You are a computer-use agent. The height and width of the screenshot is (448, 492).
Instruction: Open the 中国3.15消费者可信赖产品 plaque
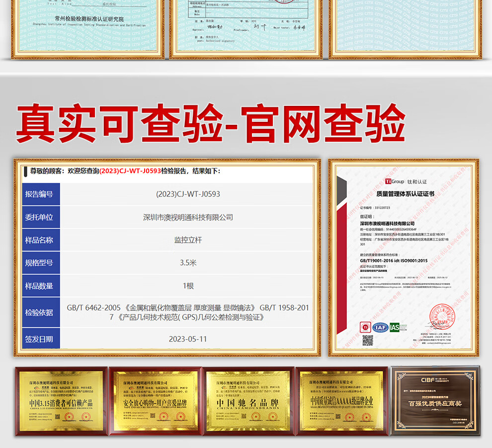61,401
